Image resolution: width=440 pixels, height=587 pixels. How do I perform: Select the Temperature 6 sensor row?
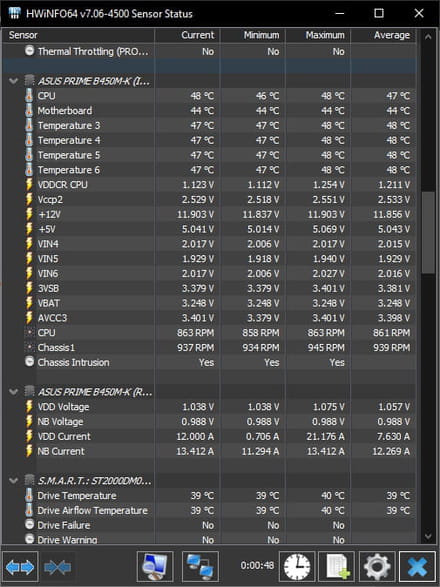coord(210,170)
